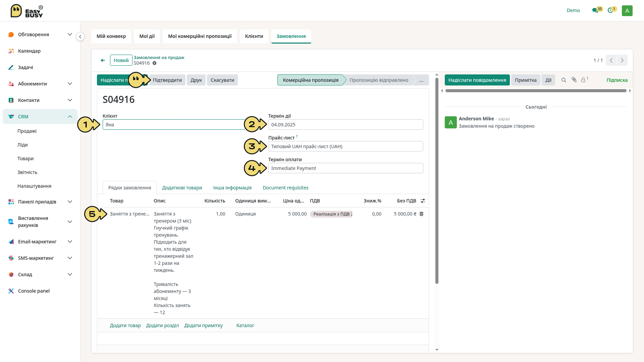Open column settings icon next to Без ПДВ
The image size is (644, 362).
click(423, 201)
